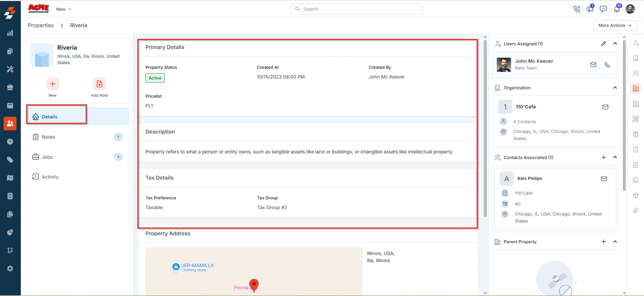Open the 110'Cafe organization name
The width and height of the screenshot is (644, 296).
[526, 107]
